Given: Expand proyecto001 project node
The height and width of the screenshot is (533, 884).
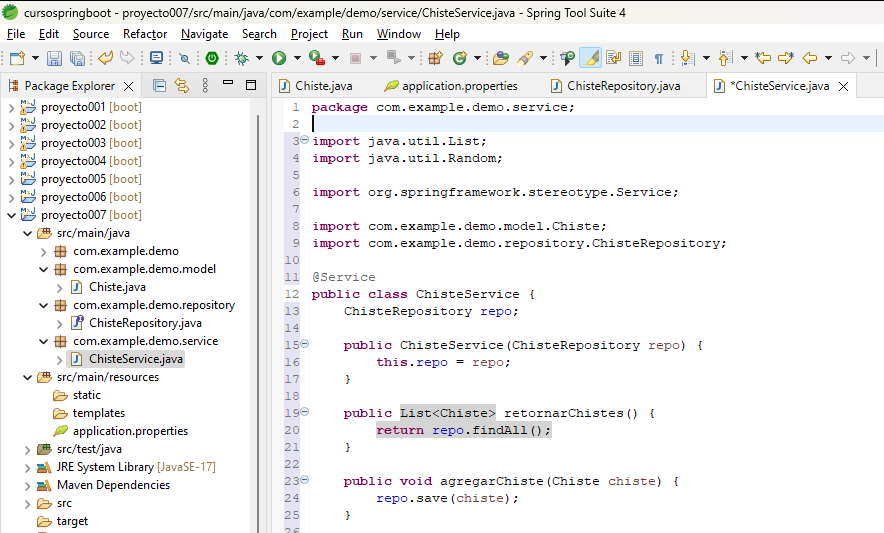Looking at the screenshot, I should click(11, 107).
